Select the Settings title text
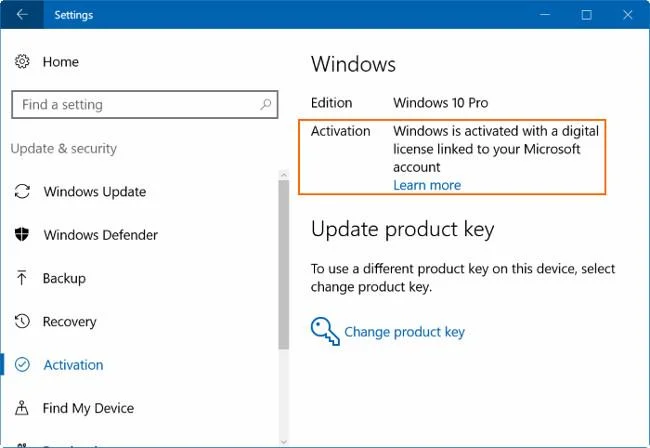The image size is (650, 448). click(x=73, y=15)
